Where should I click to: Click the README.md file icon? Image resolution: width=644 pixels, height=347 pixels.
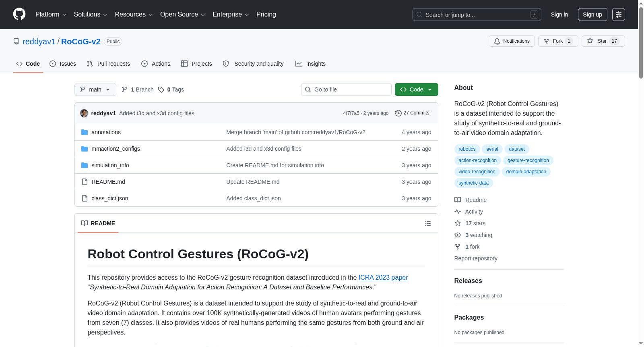click(85, 182)
